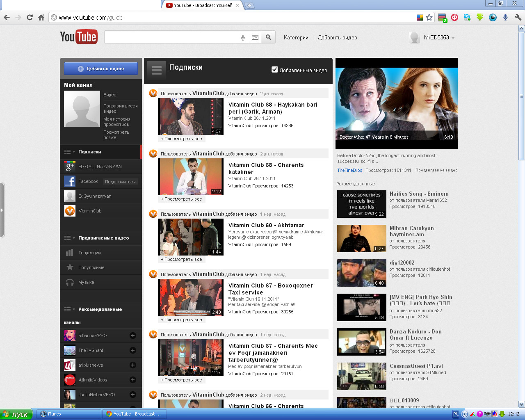525x420 pixels.
Task: Open Понравившиеся видео in sidebar
Action: 121,108
